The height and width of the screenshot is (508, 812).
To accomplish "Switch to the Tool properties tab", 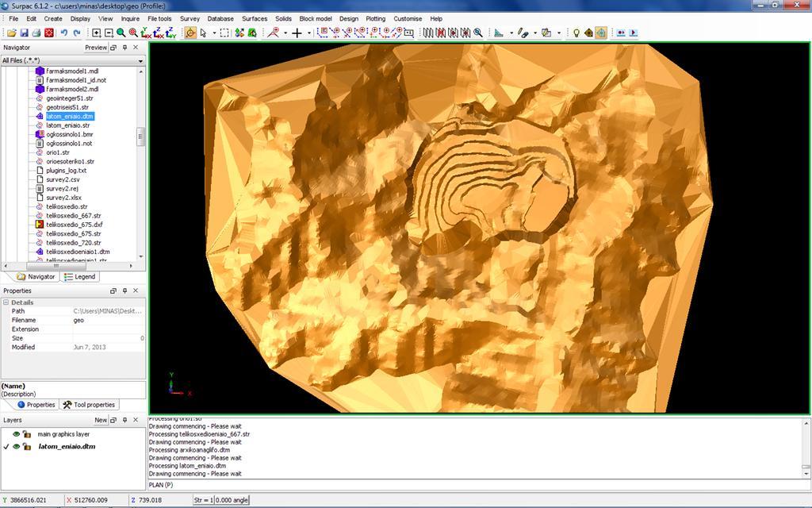I will (x=89, y=405).
